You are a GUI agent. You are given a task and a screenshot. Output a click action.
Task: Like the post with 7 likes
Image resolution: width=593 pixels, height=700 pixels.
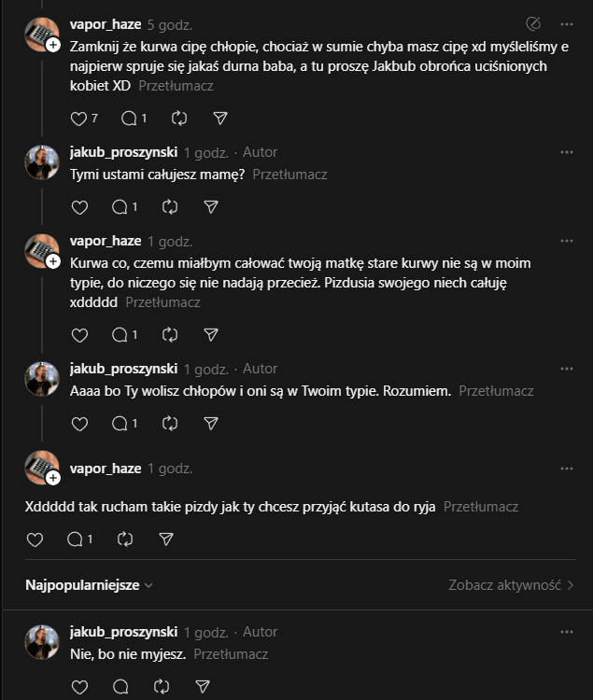tap(78, 119)
